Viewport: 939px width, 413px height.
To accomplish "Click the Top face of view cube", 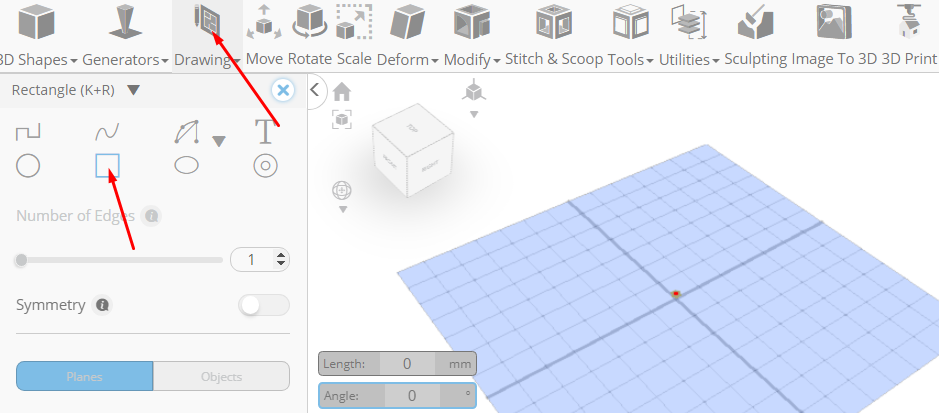I will (411, 127).
